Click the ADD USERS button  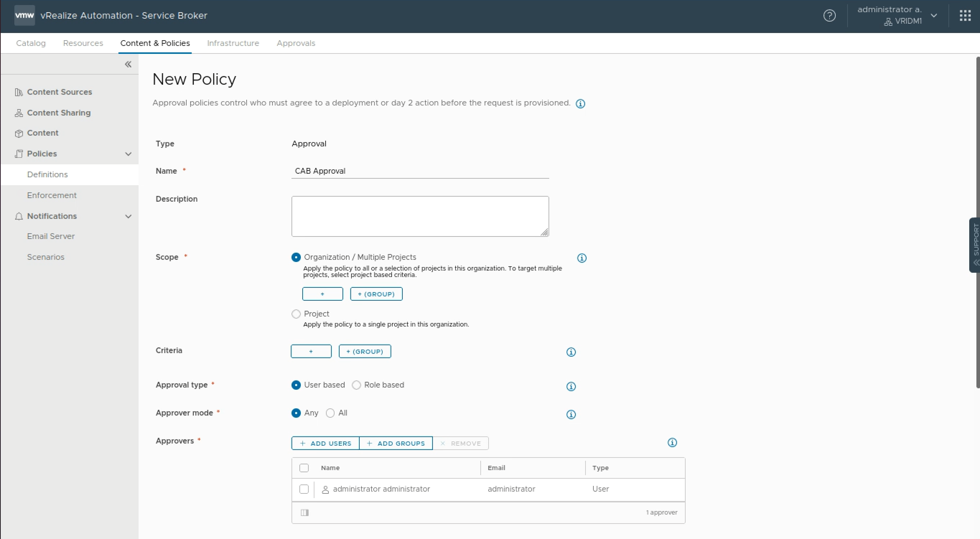coord(325,443)
